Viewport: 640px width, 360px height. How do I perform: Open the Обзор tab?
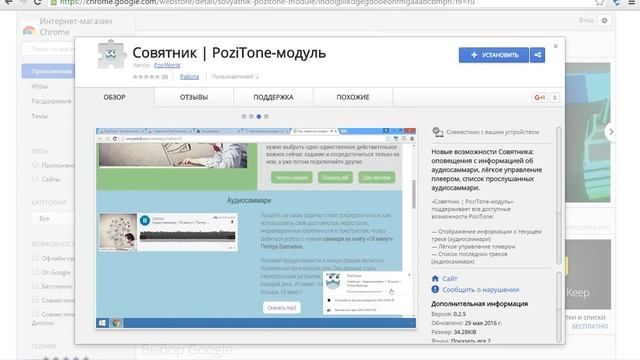point(114,97)
